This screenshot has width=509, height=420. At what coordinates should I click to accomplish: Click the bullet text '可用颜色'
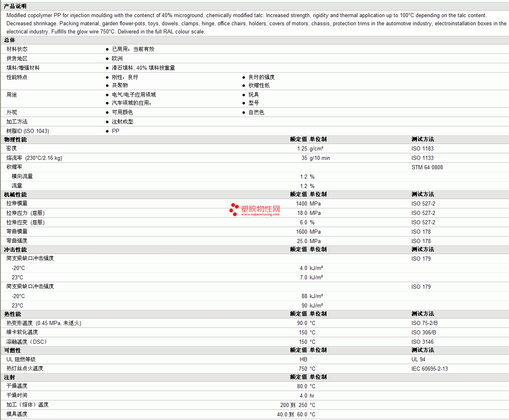[123, 112]
